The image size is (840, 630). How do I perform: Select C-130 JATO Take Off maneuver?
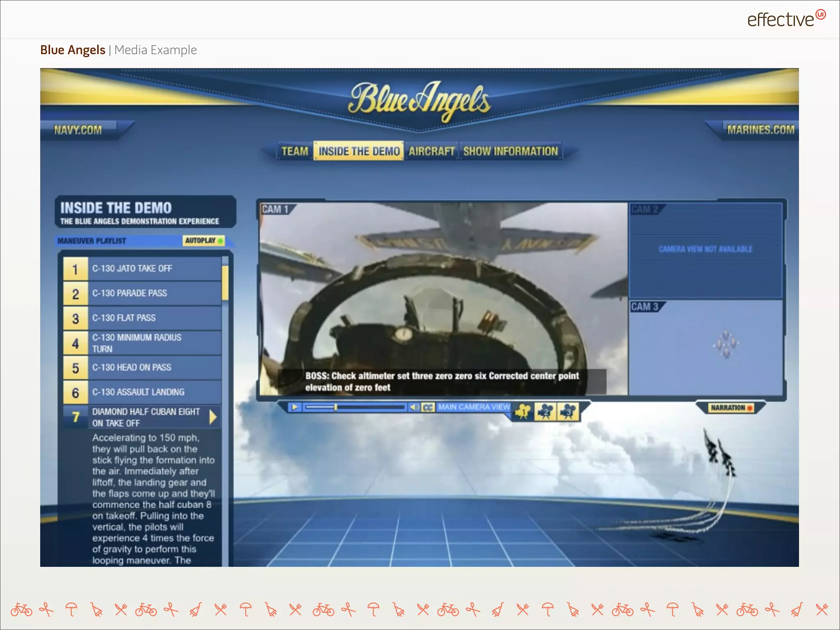pyautogui.click(x=142, y=269)
